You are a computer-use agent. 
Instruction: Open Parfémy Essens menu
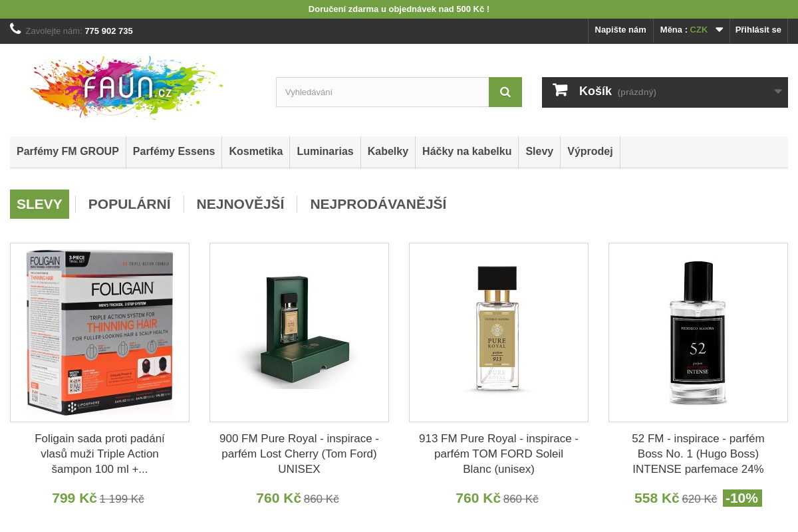pos(174,152)
